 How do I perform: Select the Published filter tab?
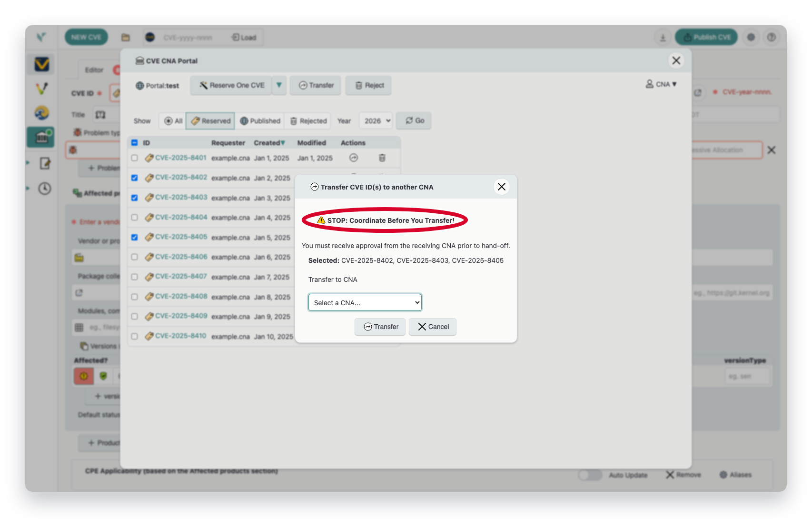(259, 121)
